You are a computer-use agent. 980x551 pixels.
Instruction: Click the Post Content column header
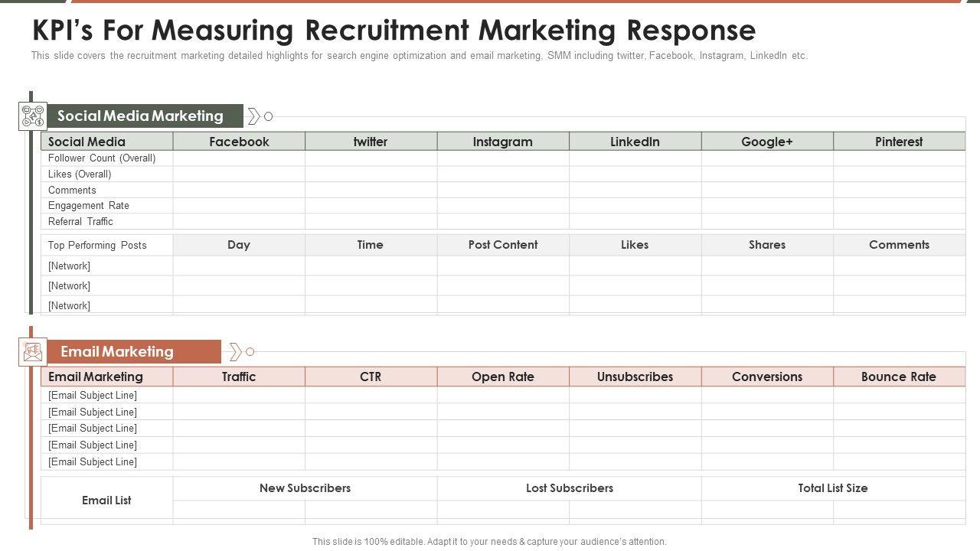(x=503, y=245)
